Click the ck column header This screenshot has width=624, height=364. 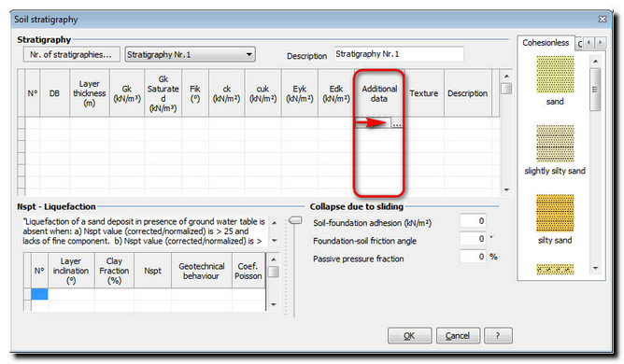[226, 93]
